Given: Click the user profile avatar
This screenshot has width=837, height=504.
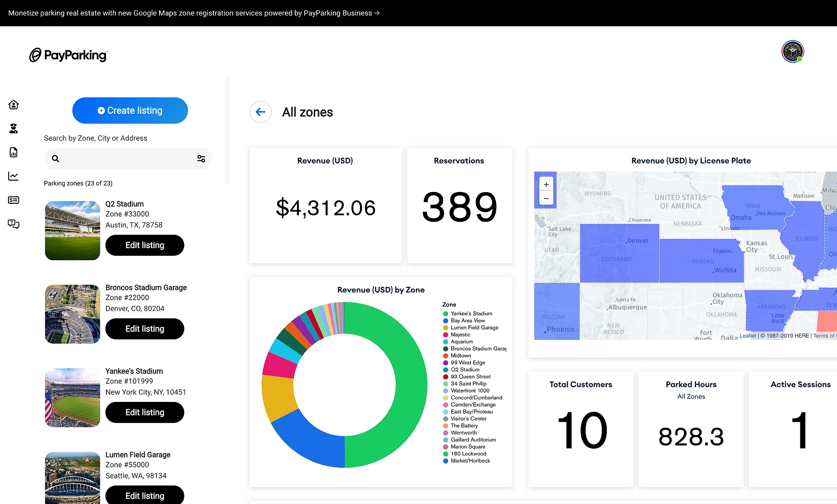Looking at the screenshot, I should pyautogui.click(x=792, y=52).
